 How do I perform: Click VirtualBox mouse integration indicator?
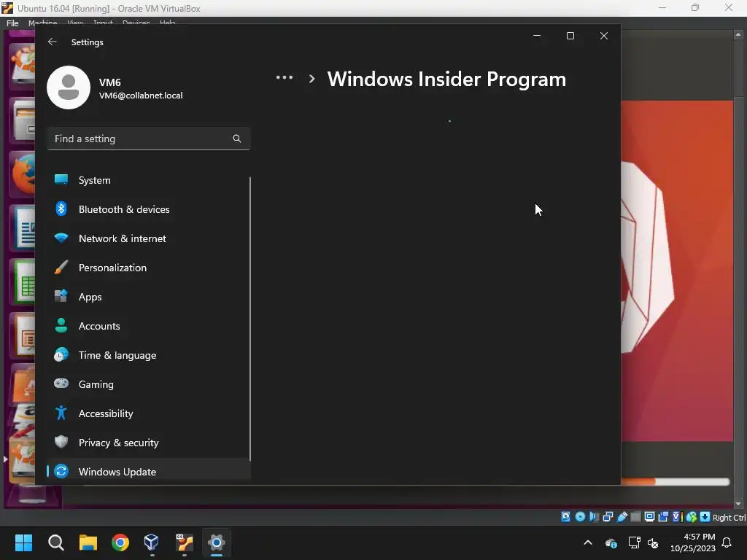(692, 517)
